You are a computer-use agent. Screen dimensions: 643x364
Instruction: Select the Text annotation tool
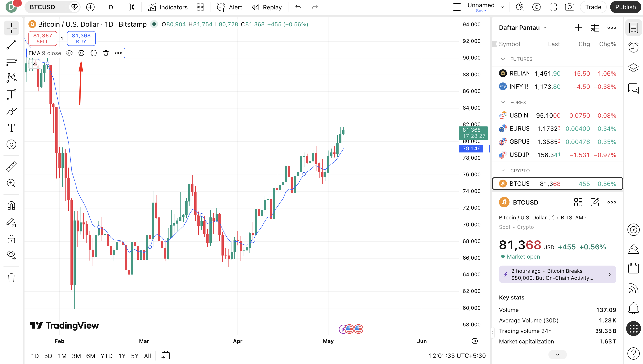coord(11,128)
